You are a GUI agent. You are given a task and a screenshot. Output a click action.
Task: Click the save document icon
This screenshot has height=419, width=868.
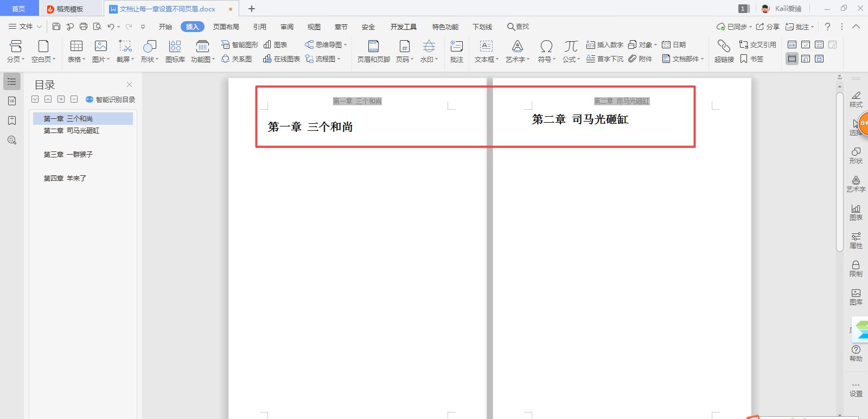(56, 26)
